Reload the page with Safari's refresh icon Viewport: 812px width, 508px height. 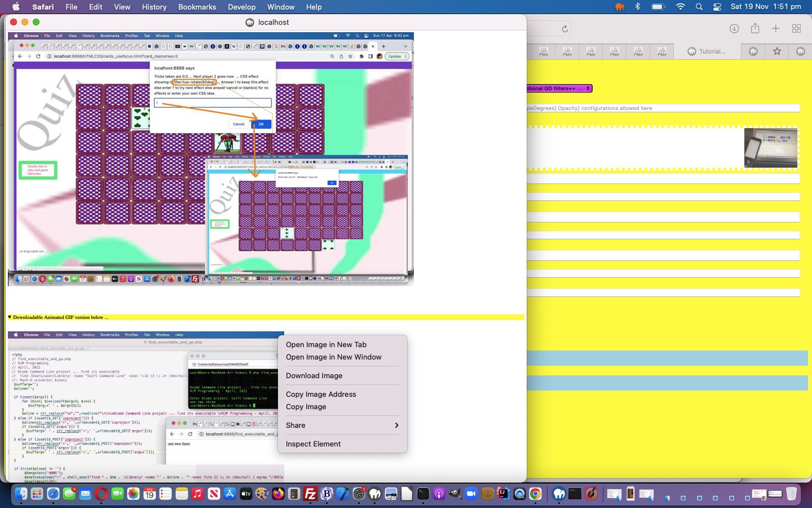[564, 29]
